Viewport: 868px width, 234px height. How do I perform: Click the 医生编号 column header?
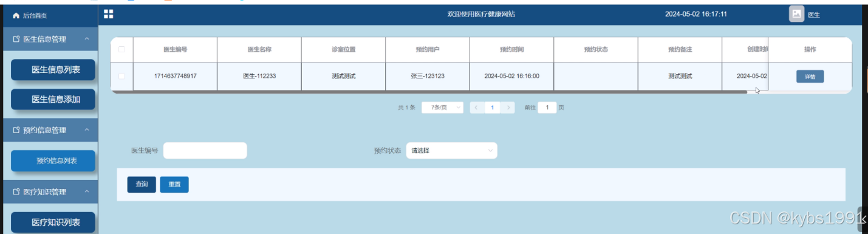pyautogui.click(x=175, y=50)
